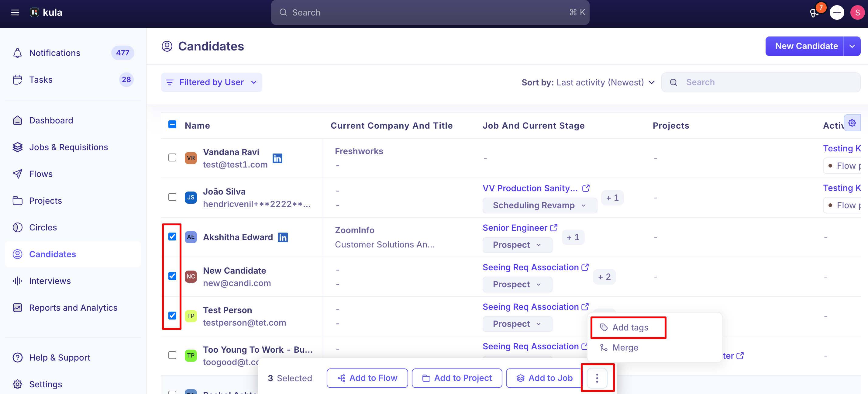Select João Silva's row checkbox
The image size is (868, 394).
point(172,197)
